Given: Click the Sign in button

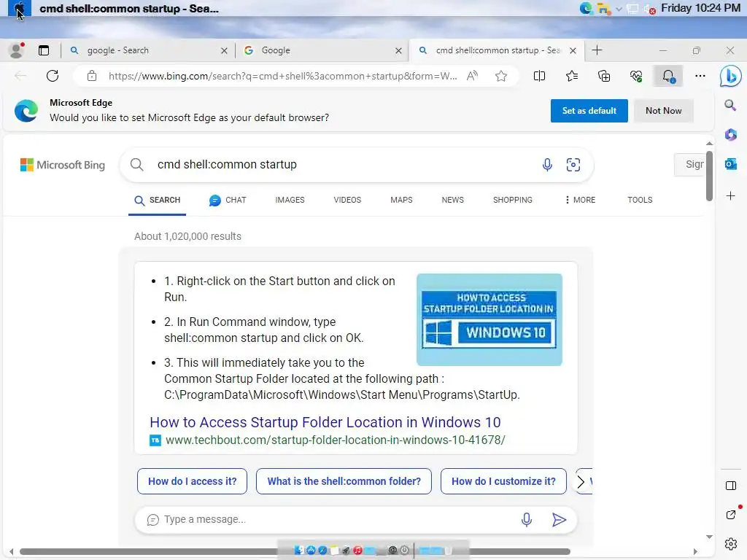Looking at the screenshot, I should coord(690,165).
